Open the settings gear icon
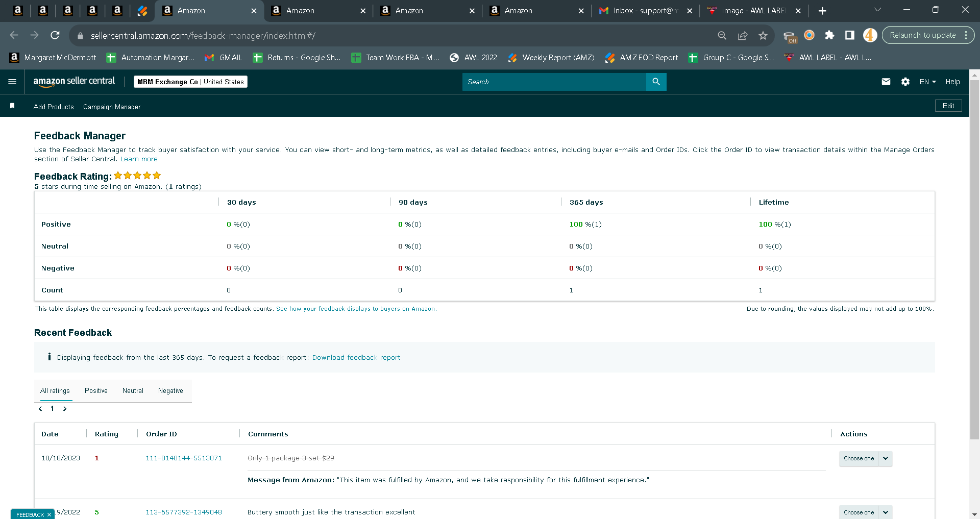Image resolution: width=980 pixels, height=519 pixels. (x=905, y=82)
